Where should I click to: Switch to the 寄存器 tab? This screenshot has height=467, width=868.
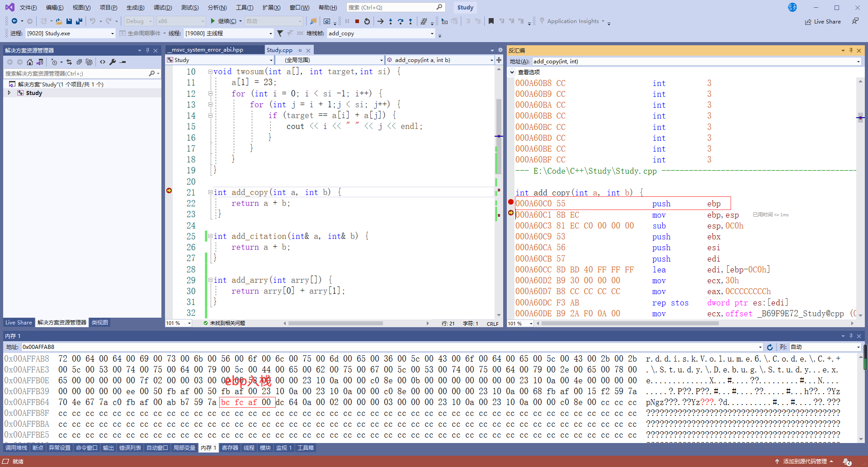pos(230,448)
